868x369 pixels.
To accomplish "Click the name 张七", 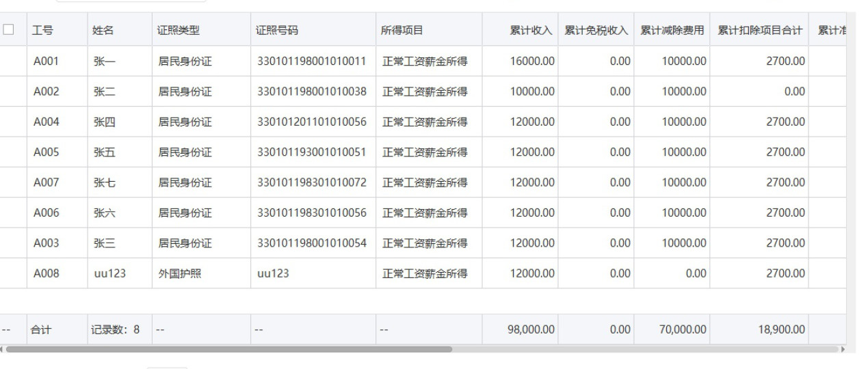I will point(104,182).
